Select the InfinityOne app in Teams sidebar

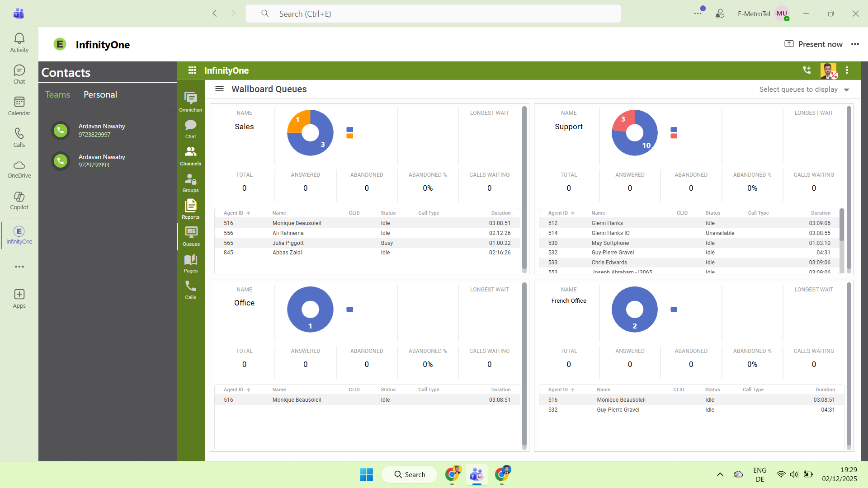click(x=19, y=235)
